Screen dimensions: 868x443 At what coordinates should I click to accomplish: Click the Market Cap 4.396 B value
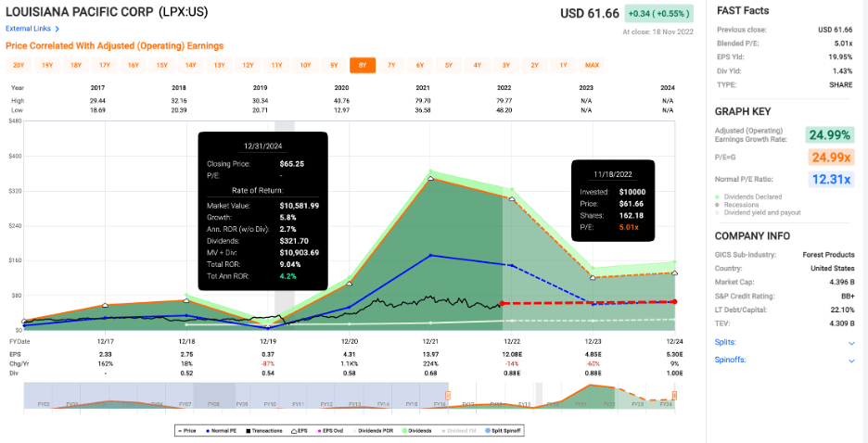pyautogui.click(x=842, y=282)
